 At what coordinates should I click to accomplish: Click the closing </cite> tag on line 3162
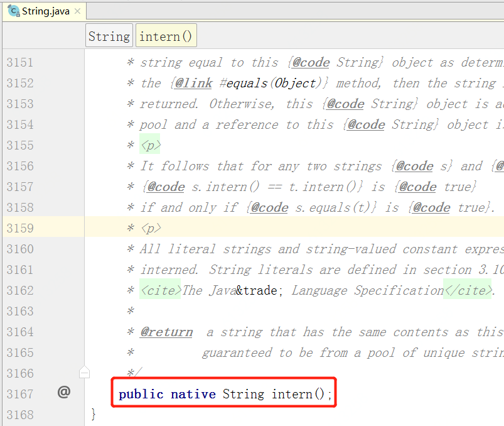point(468,290)
